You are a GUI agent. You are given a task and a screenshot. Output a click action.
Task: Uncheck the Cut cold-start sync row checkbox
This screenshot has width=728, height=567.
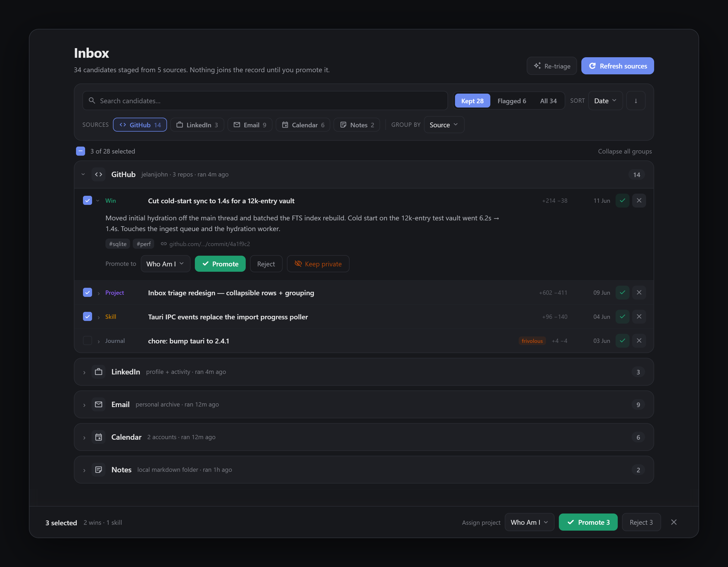pos(87,201)
